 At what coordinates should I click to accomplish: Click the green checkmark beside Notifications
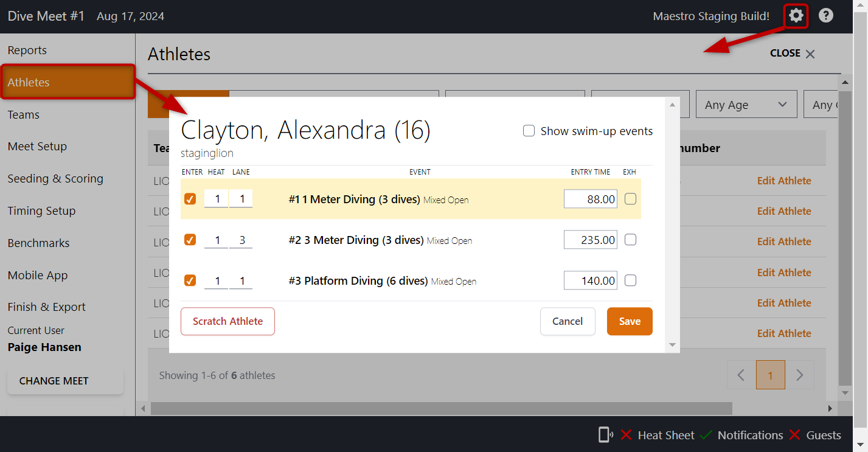click(706, 435)
